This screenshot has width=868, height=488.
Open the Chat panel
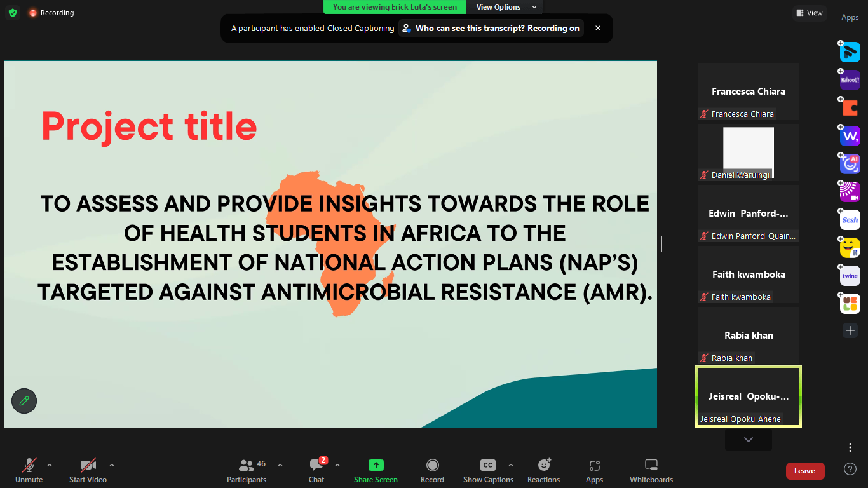pos(316,470)
